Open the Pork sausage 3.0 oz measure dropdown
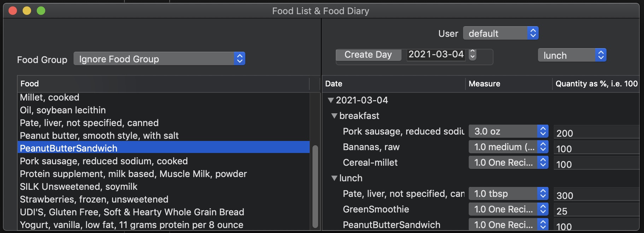Screen dimensions: 644x233 pos(508,131)
